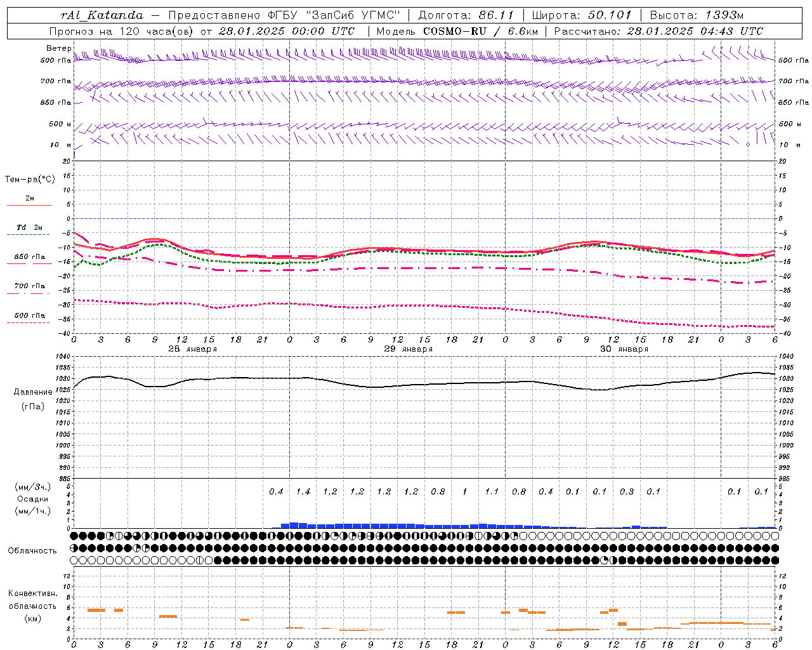Click the dashed line sample under Td 2м
The width and height of the screenshot is (812, 650).
(x=28, y=234)
